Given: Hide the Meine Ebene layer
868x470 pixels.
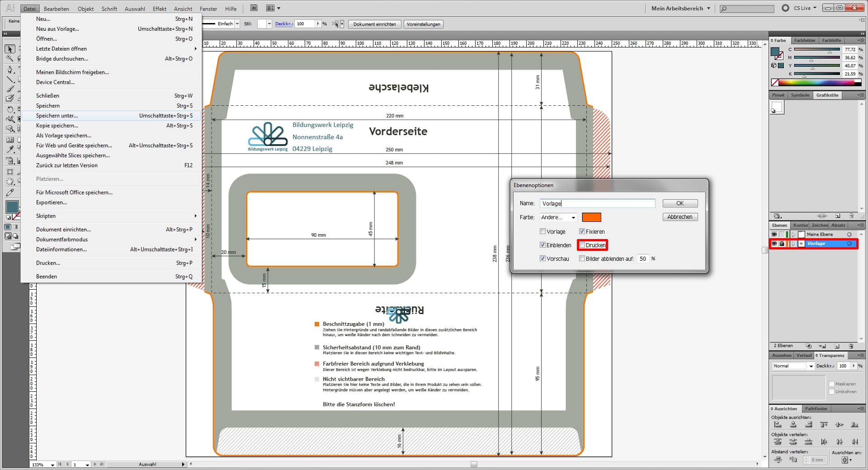Looking at the screenshot, I should coord(774,234).
